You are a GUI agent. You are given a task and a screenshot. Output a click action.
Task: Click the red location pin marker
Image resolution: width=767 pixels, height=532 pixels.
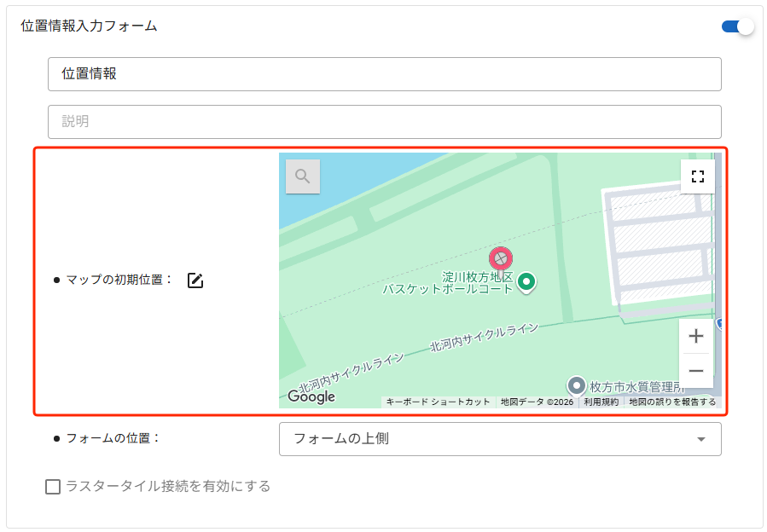(501, 258)
